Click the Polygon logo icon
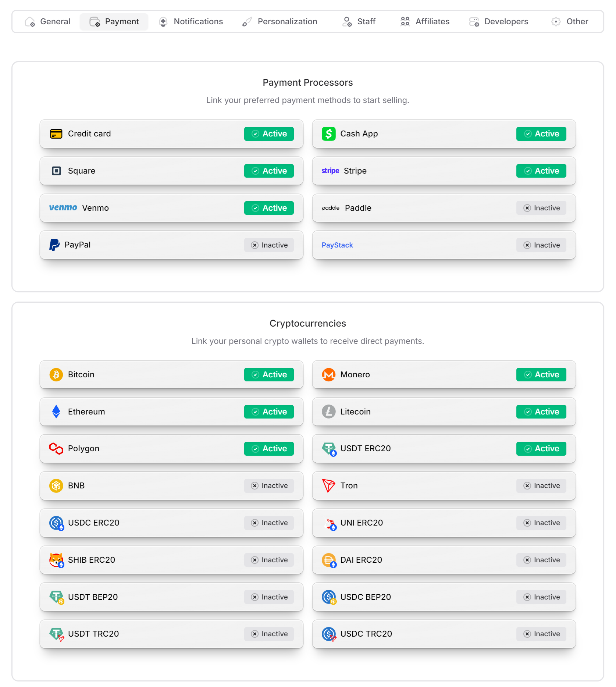This screenshot has height=687, width=616. [x=56, y=448]
